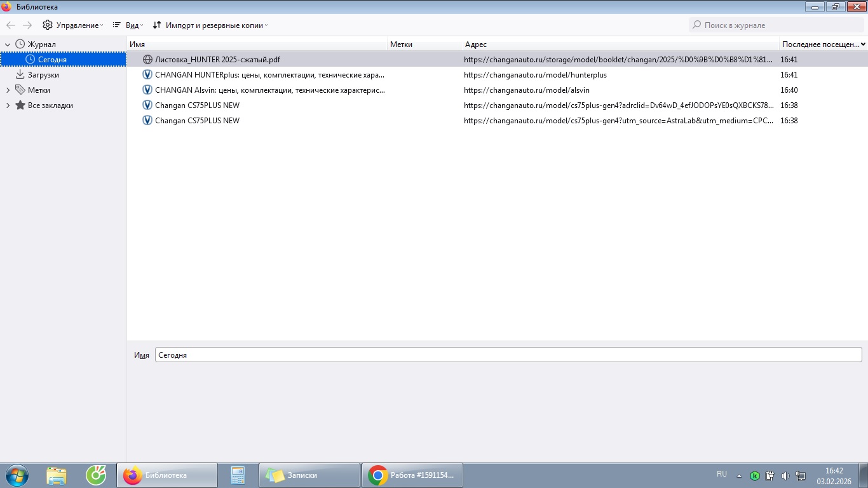Viewport: 868px width, 488px height.
Task: Open the Управление menu
Action: coord(73,25)
